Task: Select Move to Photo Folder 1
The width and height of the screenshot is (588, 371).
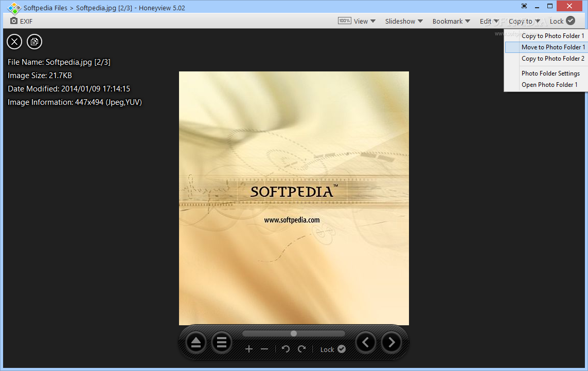Action: 546,47
